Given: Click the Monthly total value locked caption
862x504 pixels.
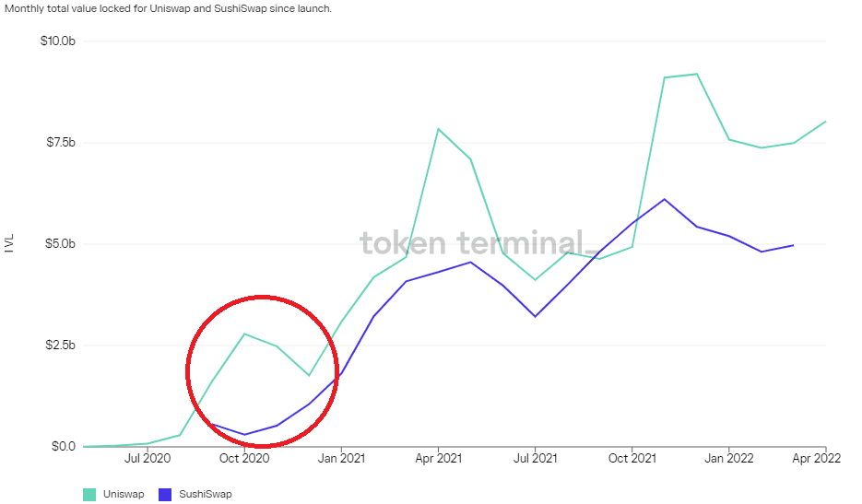Looking at the screenshot, I should tap(168, 9).
